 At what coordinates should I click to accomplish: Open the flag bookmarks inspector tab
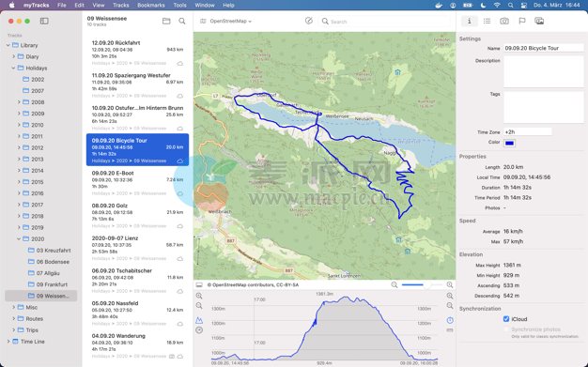pyautogui.click(x=522, y=21)
